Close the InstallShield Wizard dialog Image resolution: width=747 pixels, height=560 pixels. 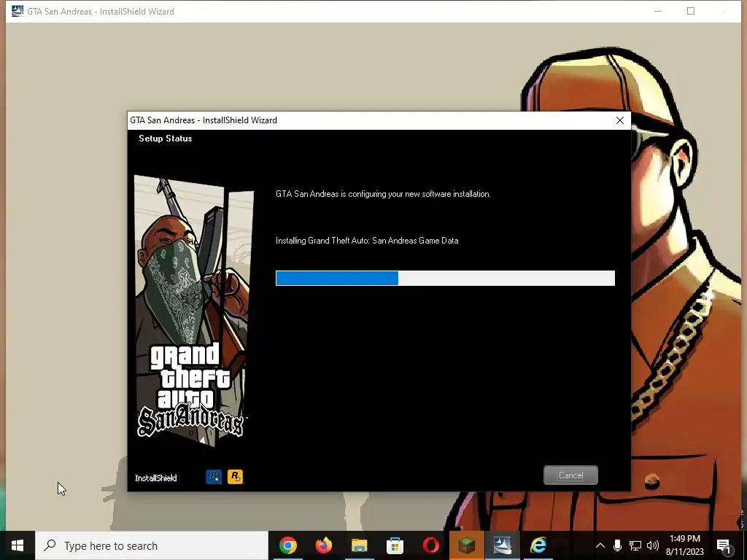click(x=620, y=120)
